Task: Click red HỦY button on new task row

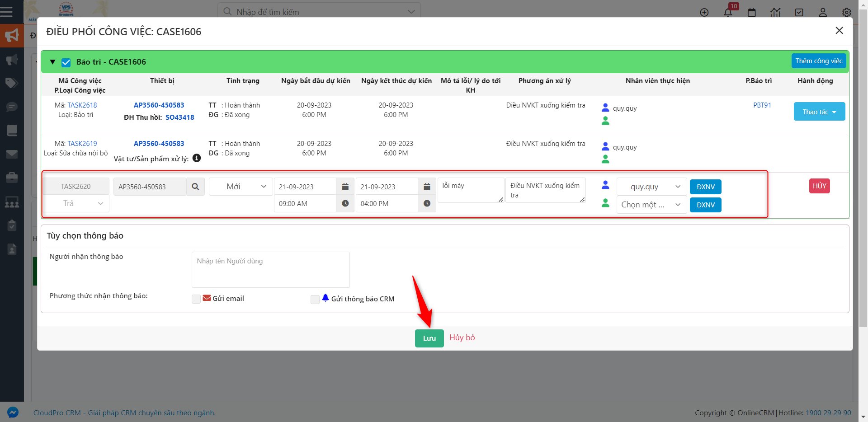Action: (x=819, y=186)
